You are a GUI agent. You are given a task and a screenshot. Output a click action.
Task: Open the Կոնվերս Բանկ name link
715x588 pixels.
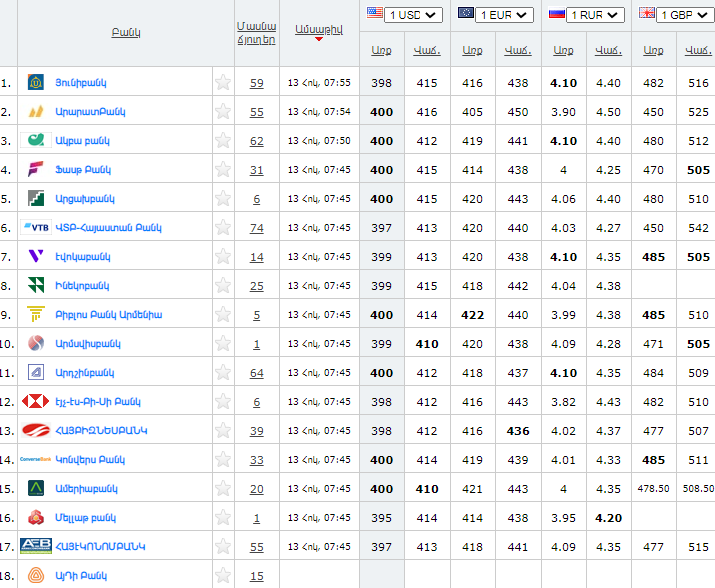pos(90,459)
